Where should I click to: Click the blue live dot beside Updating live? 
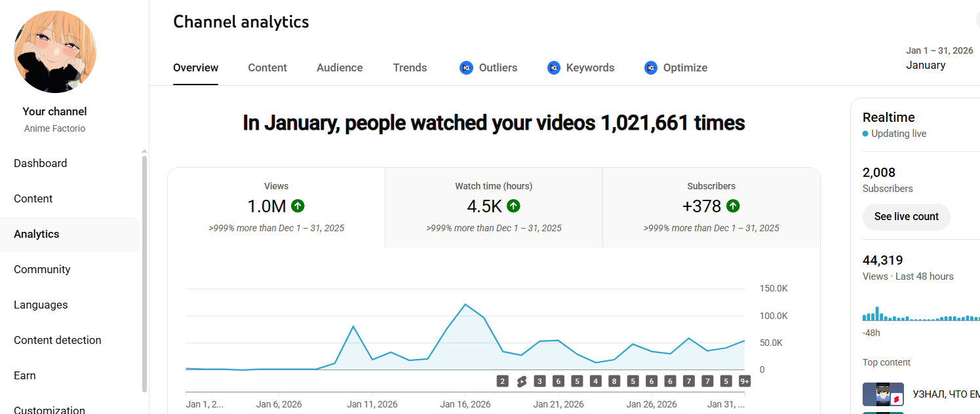tap(865, 134)
